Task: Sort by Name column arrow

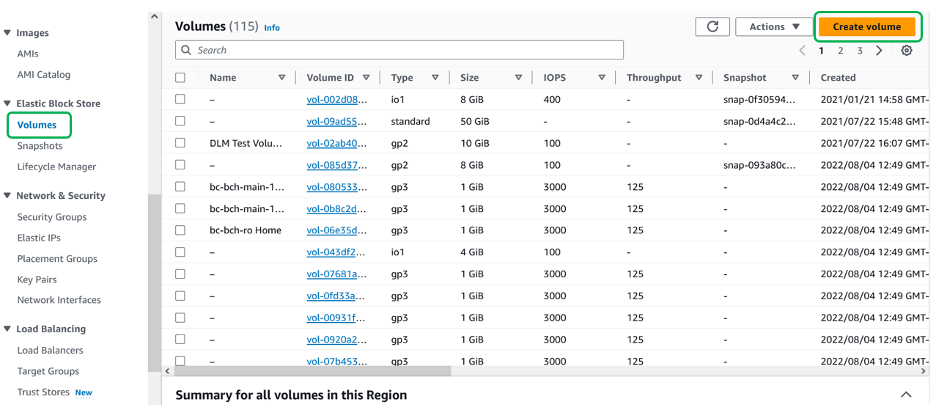Action: pyautogui.click(x=282, y=78)
